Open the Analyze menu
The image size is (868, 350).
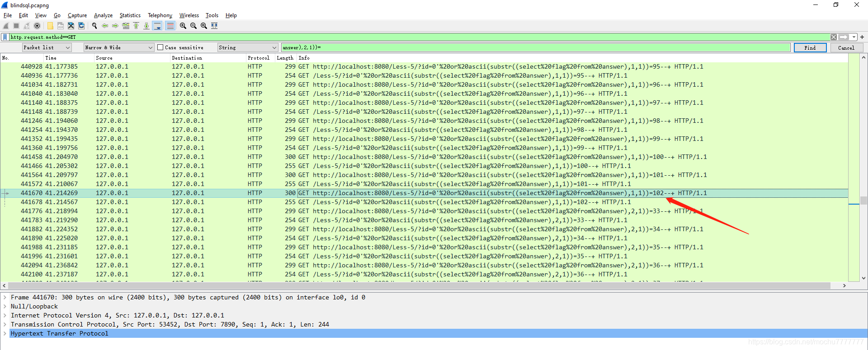click(103, 15)
